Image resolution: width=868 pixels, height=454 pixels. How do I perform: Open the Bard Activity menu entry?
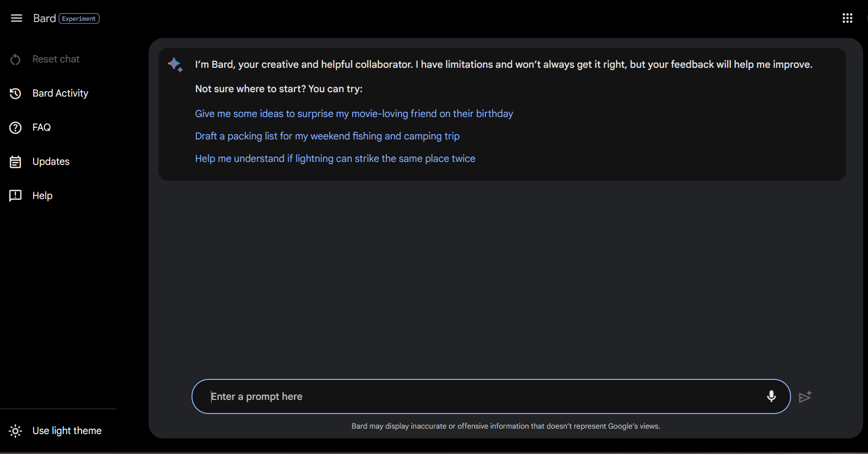[x=60, y=93]
